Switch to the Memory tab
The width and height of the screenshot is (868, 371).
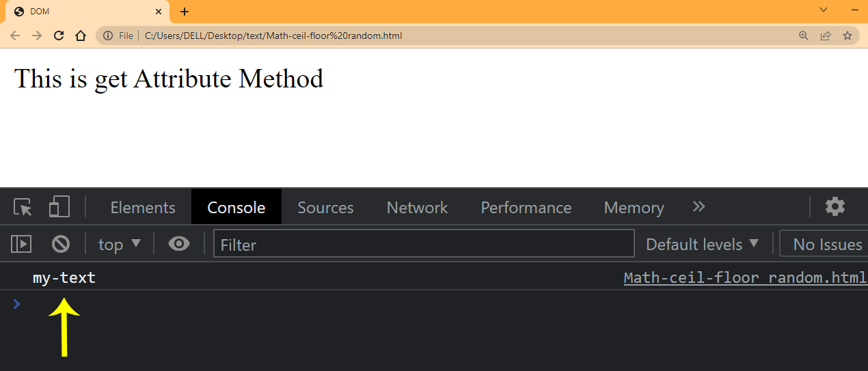[634, 207]
